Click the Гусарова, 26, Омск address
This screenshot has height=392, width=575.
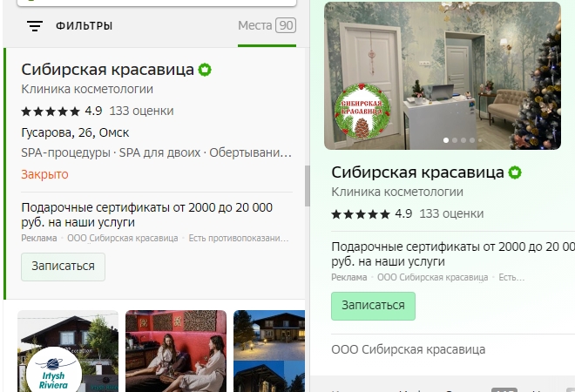click(75, 132)
